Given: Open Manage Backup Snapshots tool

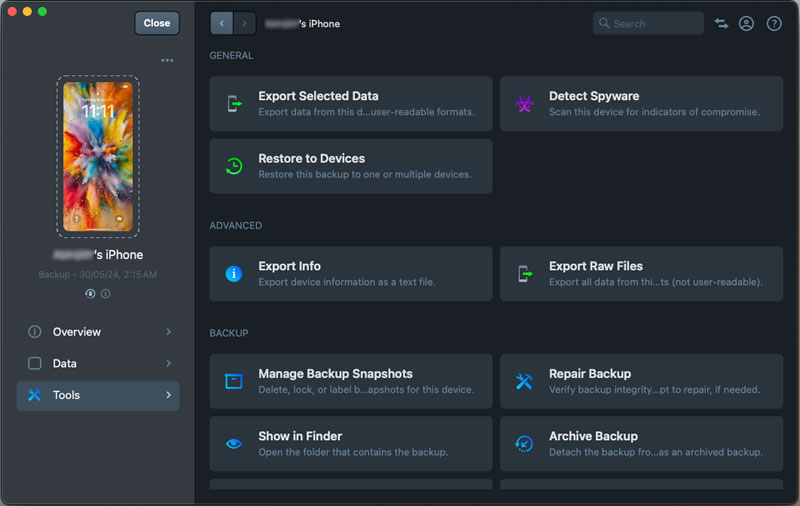Looking at the screenshot, I should (351, 381).
